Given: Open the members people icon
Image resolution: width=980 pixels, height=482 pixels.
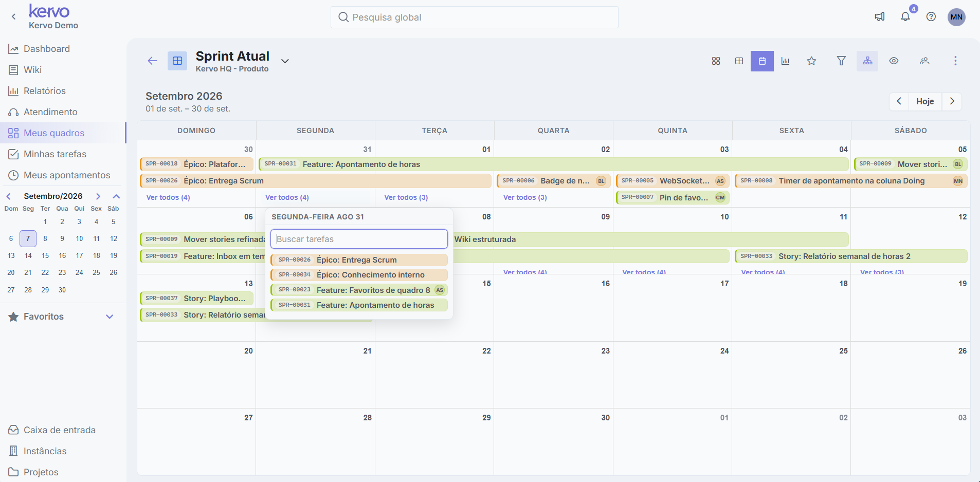Looking at the screenshot, I should (924, 61).
